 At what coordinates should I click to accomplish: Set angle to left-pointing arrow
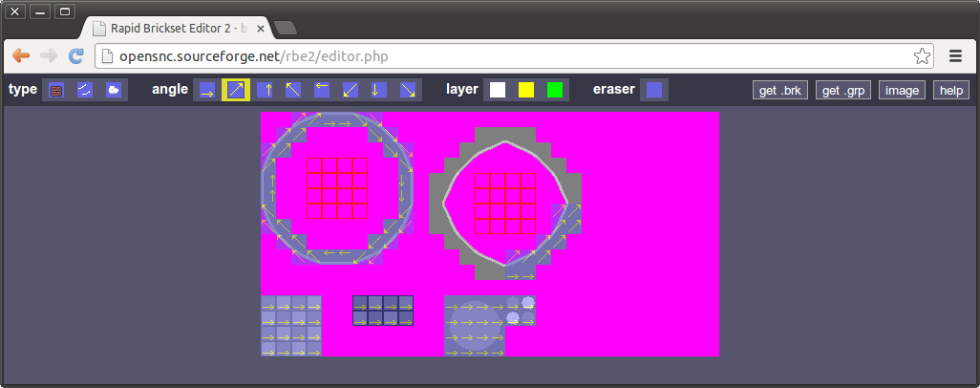click(322, 90)
